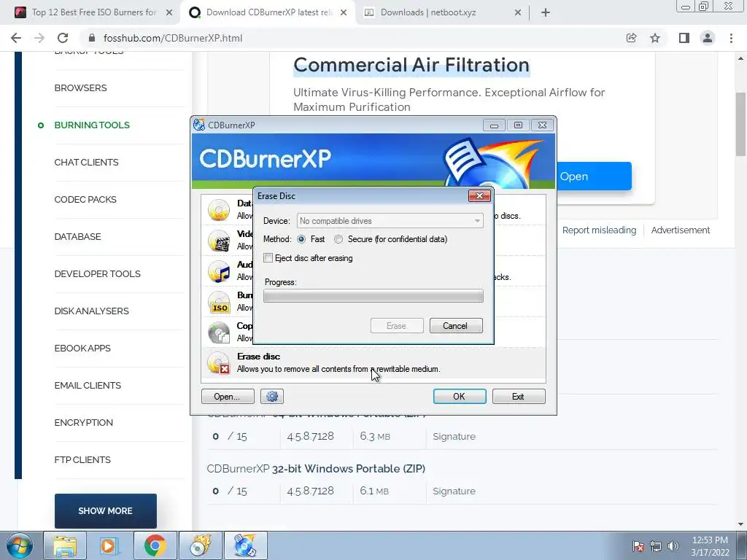Close the Erase Disc dialog with red X

pos(479,195)
